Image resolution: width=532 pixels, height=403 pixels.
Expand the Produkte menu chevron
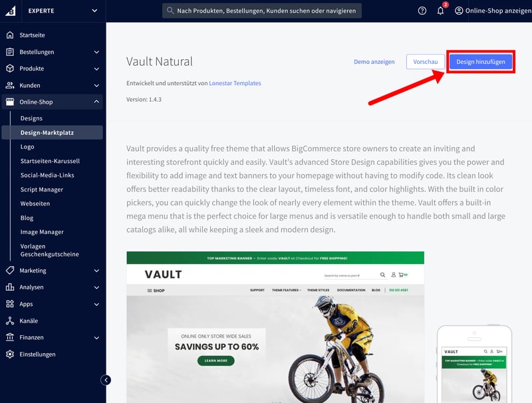[x=96, y=69]
